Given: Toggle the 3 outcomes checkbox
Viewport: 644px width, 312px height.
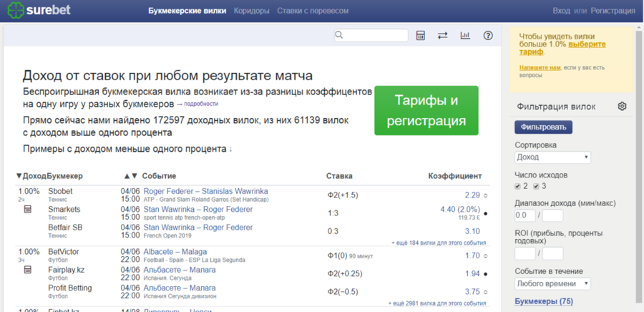Looking at the screenshot, I should click(x=537, y=187).
